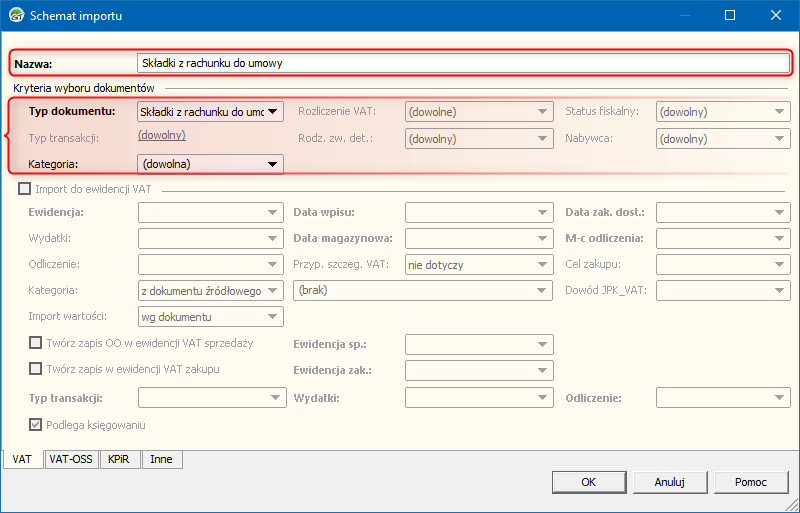The height and width of the screenshot is (513, 800).
Task: Switch to the Inne tab
Action: tap(162, 459)
